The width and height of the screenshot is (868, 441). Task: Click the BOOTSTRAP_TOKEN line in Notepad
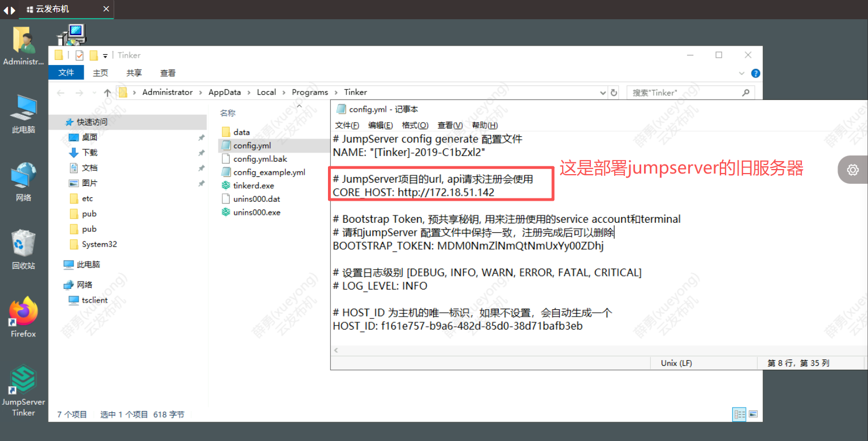(x=468, y=246)
